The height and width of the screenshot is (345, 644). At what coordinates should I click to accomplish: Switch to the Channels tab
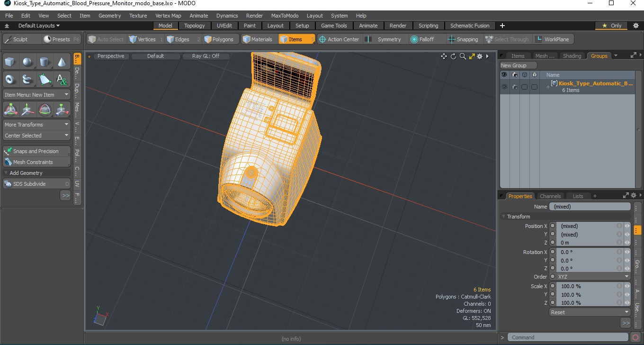pyautogui.click(x=550, y=196)
